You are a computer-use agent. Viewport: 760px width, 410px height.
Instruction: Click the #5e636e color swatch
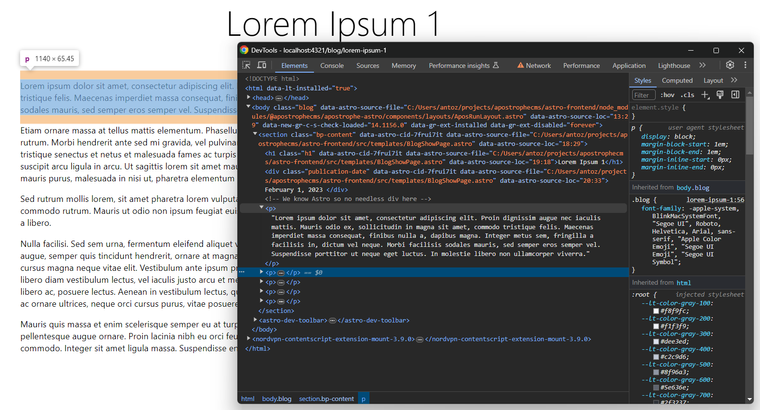point(656,388)
